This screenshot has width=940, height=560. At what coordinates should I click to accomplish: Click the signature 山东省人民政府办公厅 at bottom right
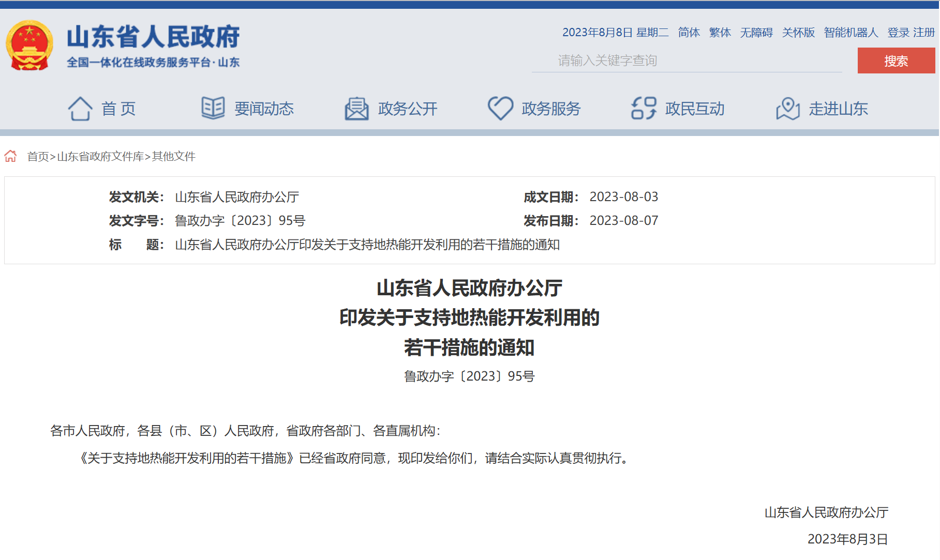click(x=826, y=512)
